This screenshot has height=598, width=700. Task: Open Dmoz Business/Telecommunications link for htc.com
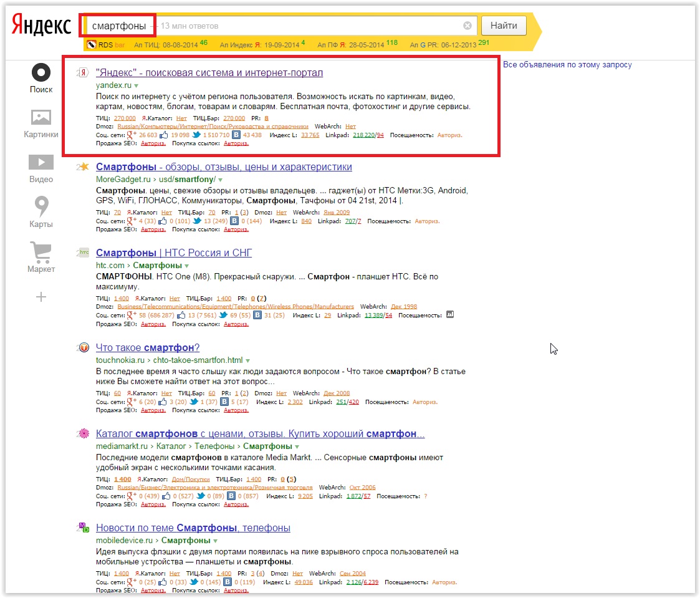click(x=236, y=306)
